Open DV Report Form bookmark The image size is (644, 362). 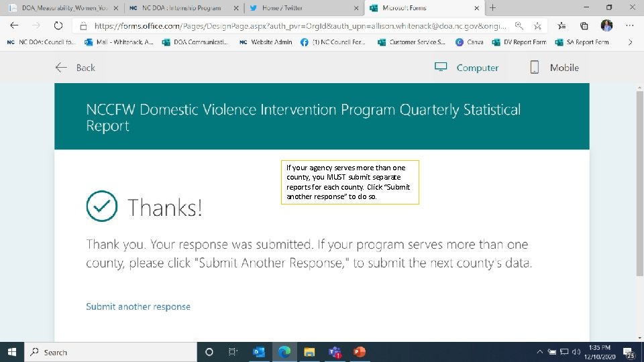coord(519,42)
